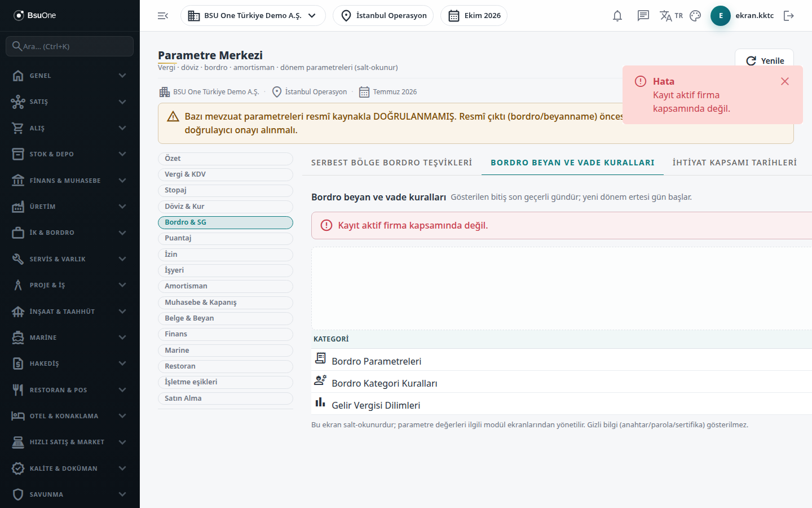
Task: Open the İHTİYAT KAPSAMI TARİHLERİ tab
Action: pyautogui.click(x=735, y=163)
